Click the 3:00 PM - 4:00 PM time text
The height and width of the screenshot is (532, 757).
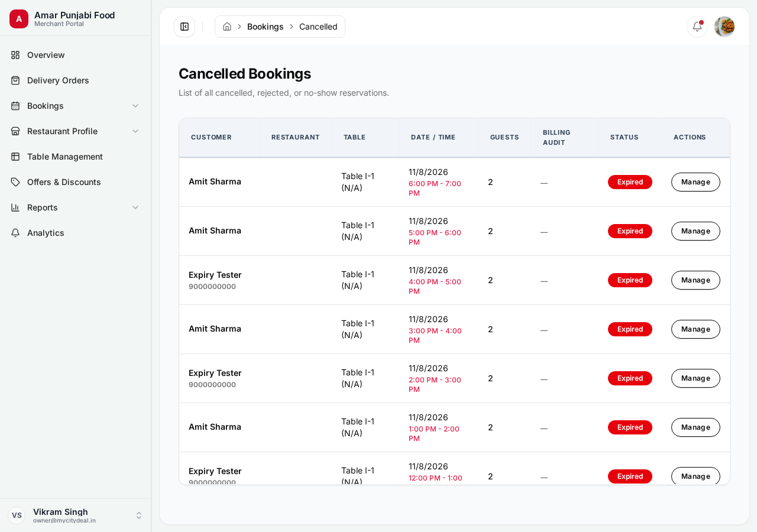tap(435, 336)
